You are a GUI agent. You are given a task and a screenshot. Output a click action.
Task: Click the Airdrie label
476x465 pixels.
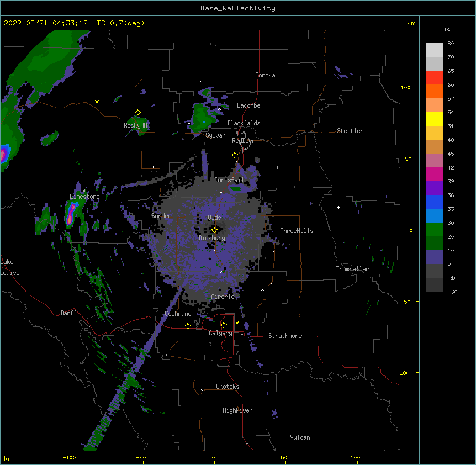[x=223, y=297]
